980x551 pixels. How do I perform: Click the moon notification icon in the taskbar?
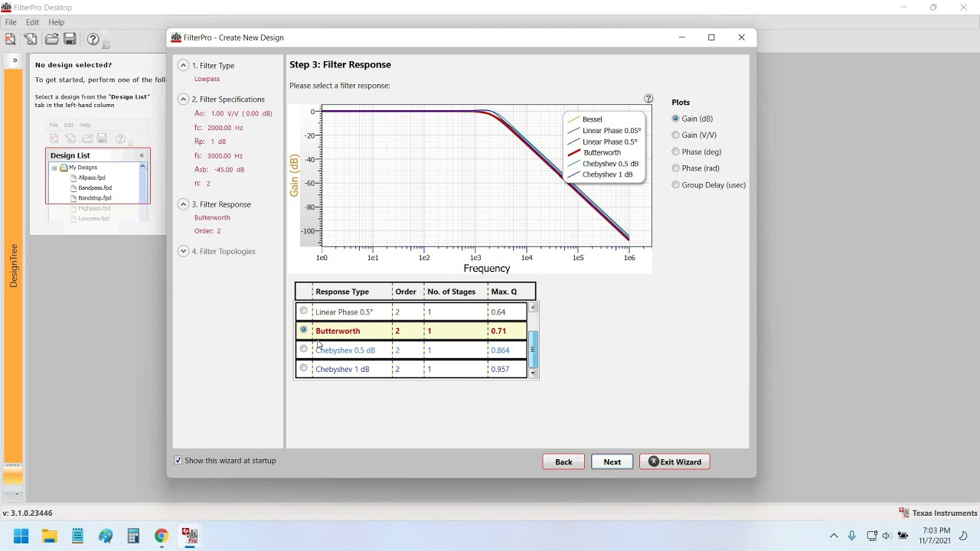coord(964,536)
